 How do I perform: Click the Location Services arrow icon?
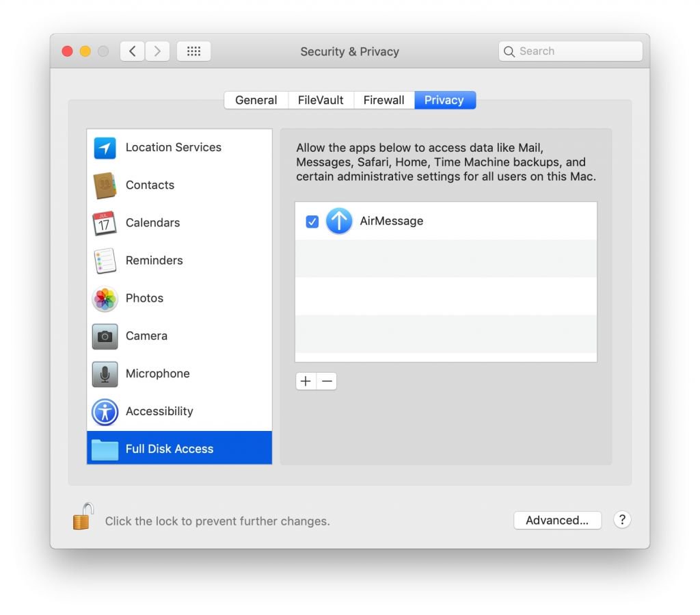pos(105,148)
